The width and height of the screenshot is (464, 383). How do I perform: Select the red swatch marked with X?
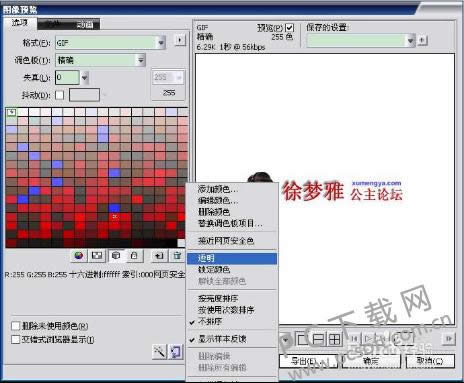click(x=115, y=217)
